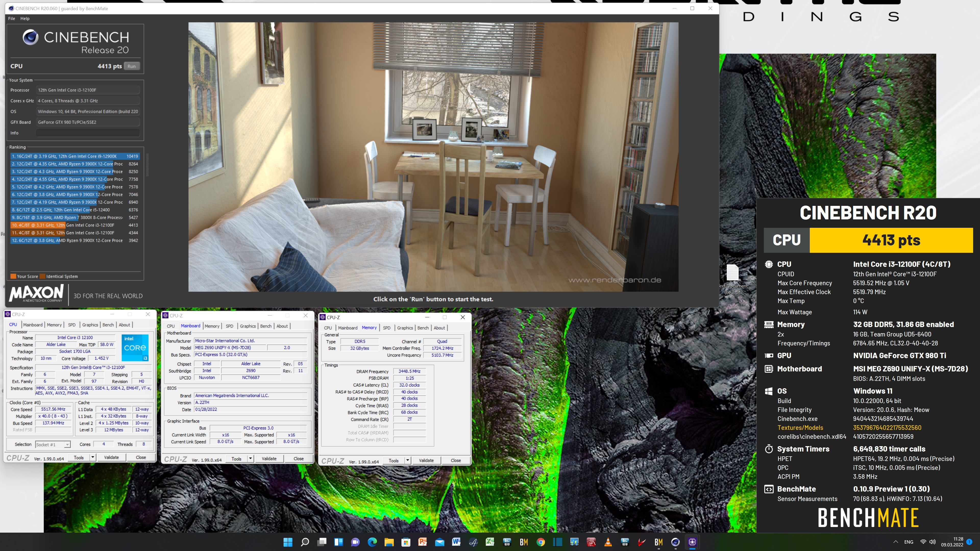Screen dimensions: 980x551
Task: Click Uncore Frequency value 5103.7 MHz
Action: [x=442, y=355]
